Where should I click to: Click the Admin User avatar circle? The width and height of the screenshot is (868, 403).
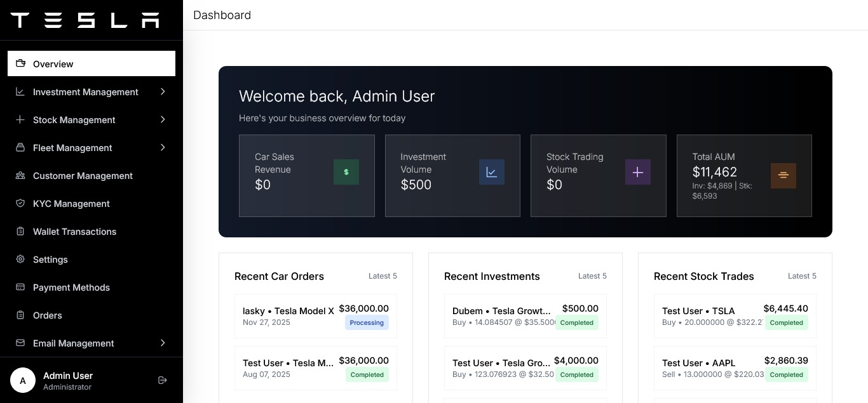23,381
